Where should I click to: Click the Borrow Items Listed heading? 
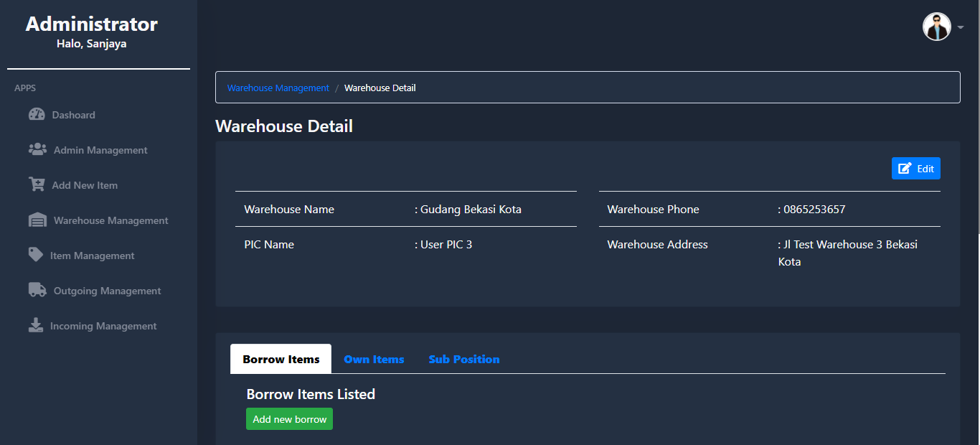[311, 394]
